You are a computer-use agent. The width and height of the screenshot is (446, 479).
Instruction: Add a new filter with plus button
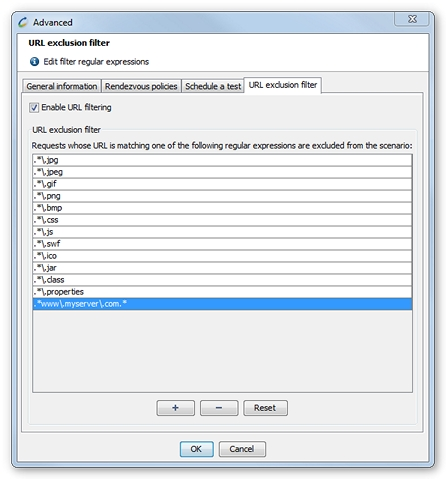point(175,408)
